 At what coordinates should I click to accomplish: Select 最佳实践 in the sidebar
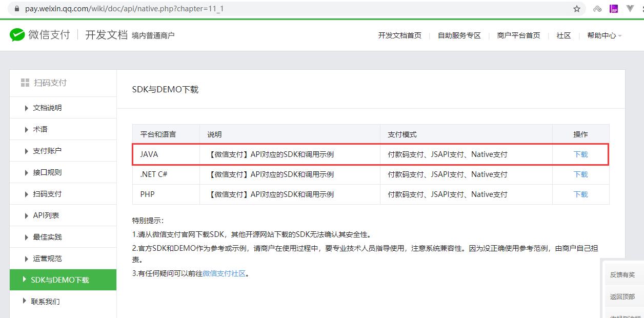pyautogui.click(x=46, y=236)
